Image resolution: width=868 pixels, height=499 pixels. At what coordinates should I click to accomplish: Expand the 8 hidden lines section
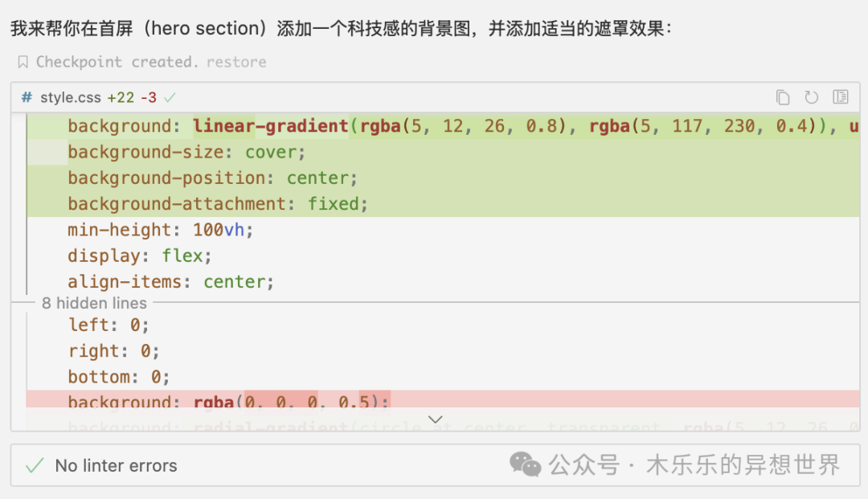pyautogui.click(x=94, y=303)
